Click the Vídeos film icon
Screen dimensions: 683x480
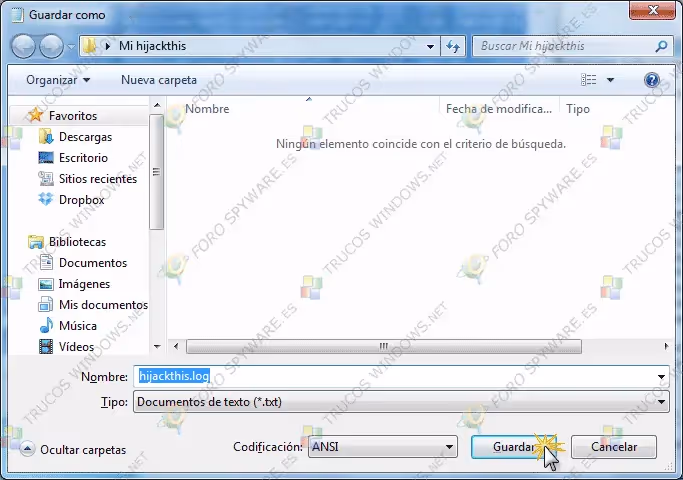[x=46, y=346]
